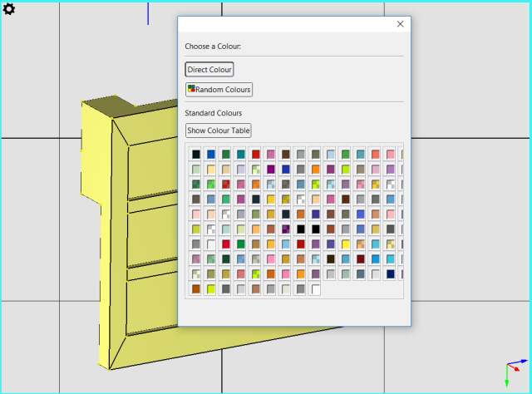Select the bright yellow swatch beside the checkered peach one
The image size is (532, 394).
346,244
